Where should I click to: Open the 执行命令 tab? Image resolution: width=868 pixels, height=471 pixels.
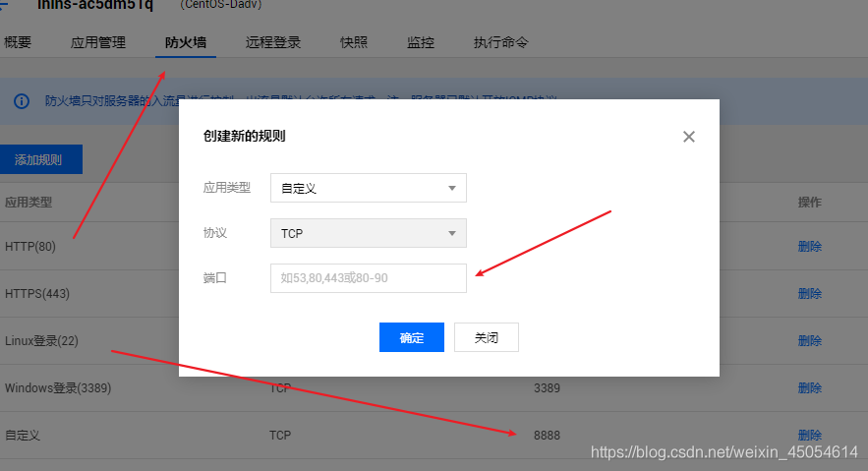click(501, 42)
